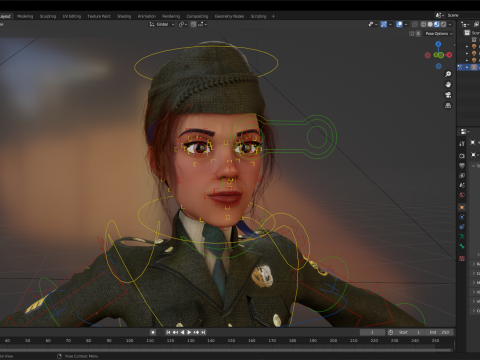Open the last red checker properties tab
Viewport: 480px width, 360px height.
coord(462,258)
